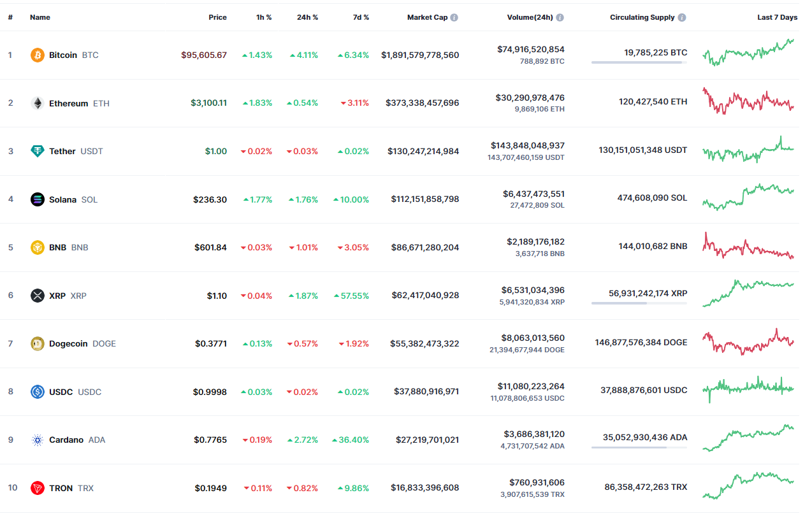Click USDC 24h volume $11,080,223,264

point(531,386)
